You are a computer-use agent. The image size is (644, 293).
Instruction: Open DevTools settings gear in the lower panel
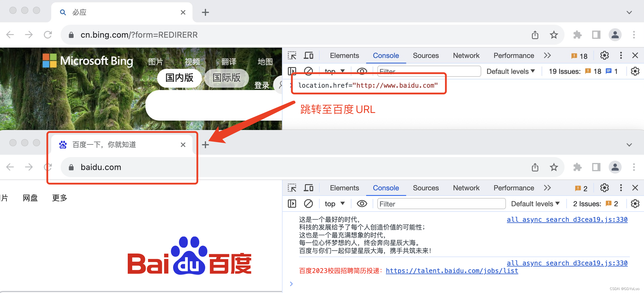click(605, 188)
